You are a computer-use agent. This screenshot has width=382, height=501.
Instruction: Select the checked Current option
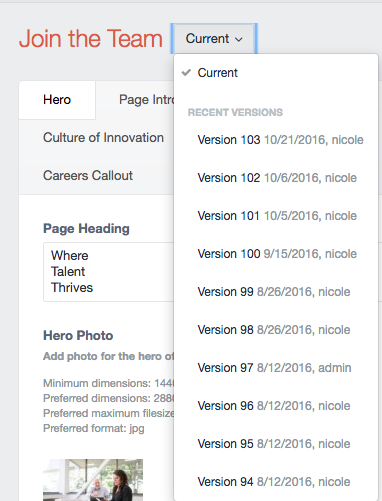click(x=276, y=73)
